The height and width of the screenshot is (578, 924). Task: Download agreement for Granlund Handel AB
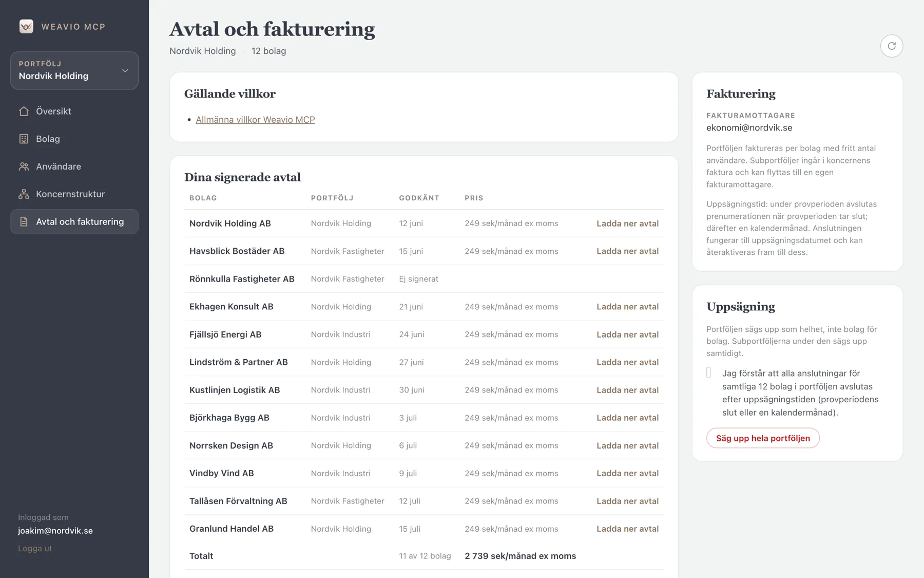pyautogui.click(x=627, y=529)
